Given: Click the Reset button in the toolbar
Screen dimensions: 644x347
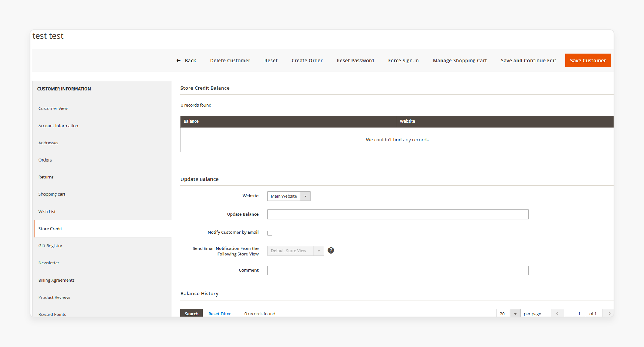Looking at the screenshot, I should click(271, 61).
